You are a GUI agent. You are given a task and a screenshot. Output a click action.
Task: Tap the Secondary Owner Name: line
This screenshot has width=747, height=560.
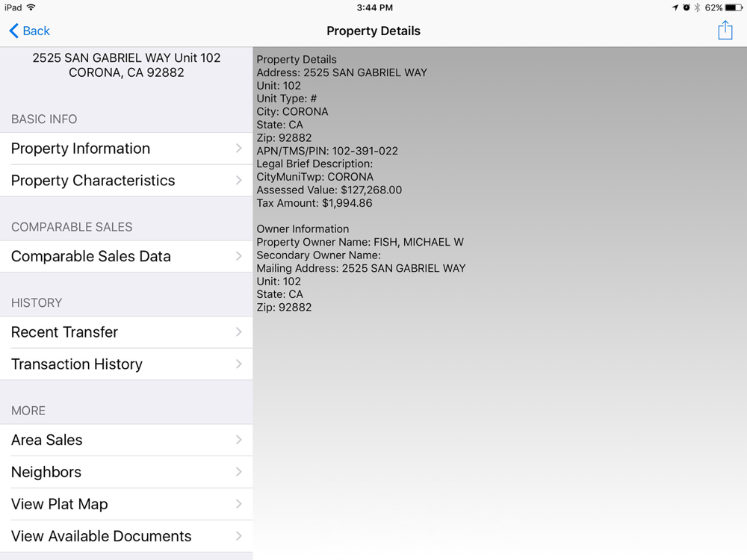[x=319, y=255]
